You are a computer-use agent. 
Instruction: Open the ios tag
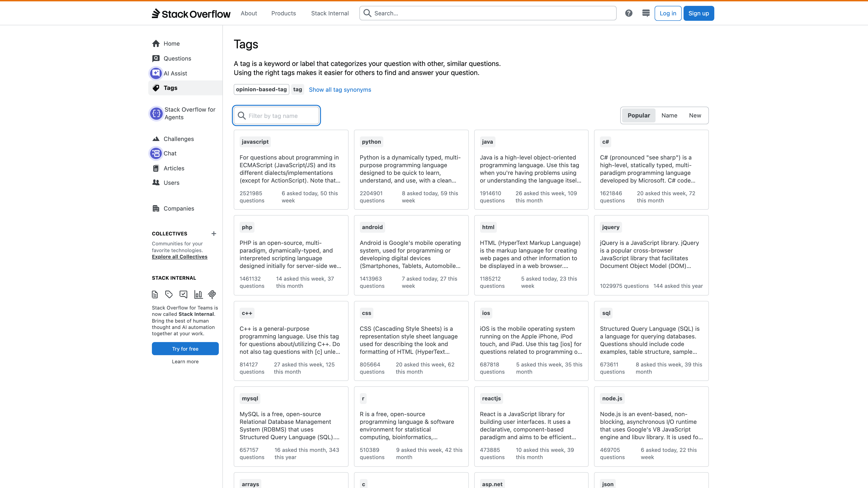point(486,313)
